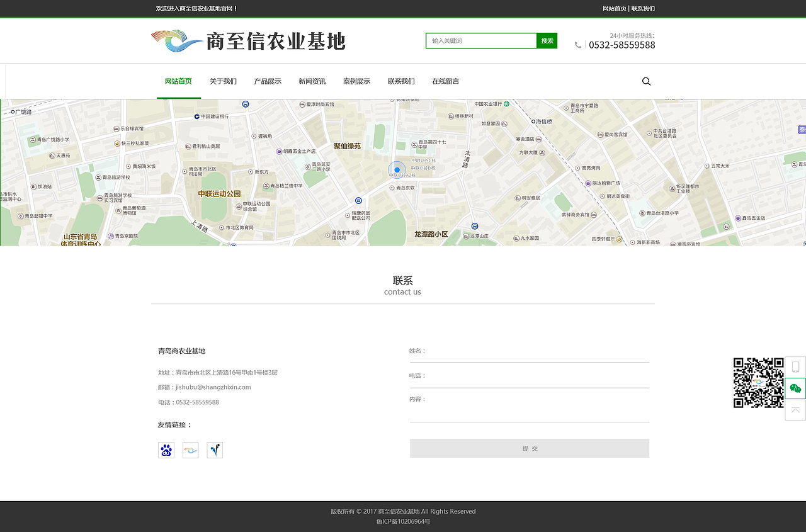Click the 商至信农业基地 site logo

point(247,40)
